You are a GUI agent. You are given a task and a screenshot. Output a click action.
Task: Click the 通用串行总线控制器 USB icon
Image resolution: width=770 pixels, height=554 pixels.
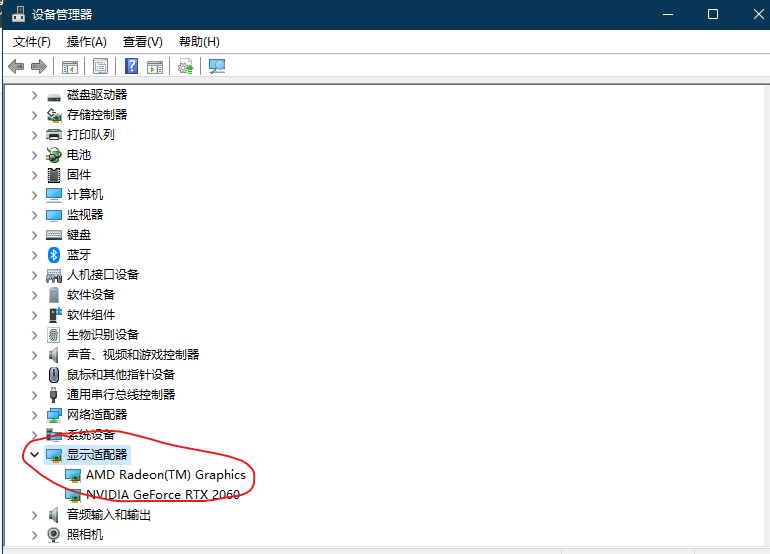click(x=54, y=395)
